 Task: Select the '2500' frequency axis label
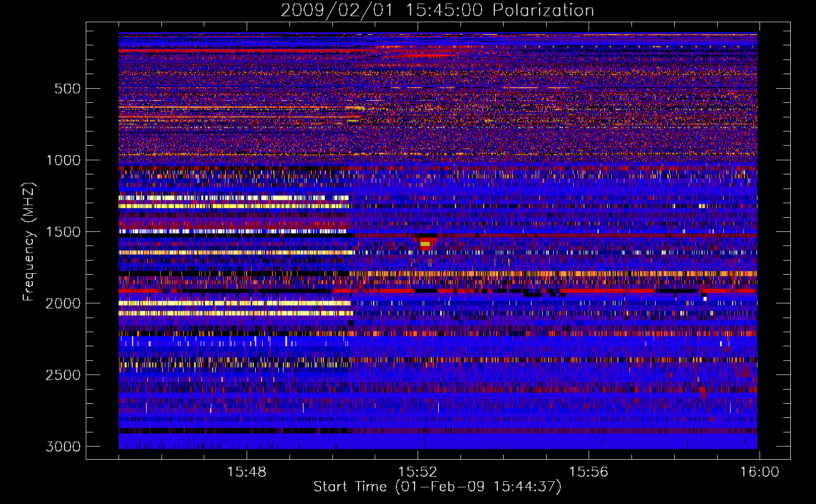point(64,375)
